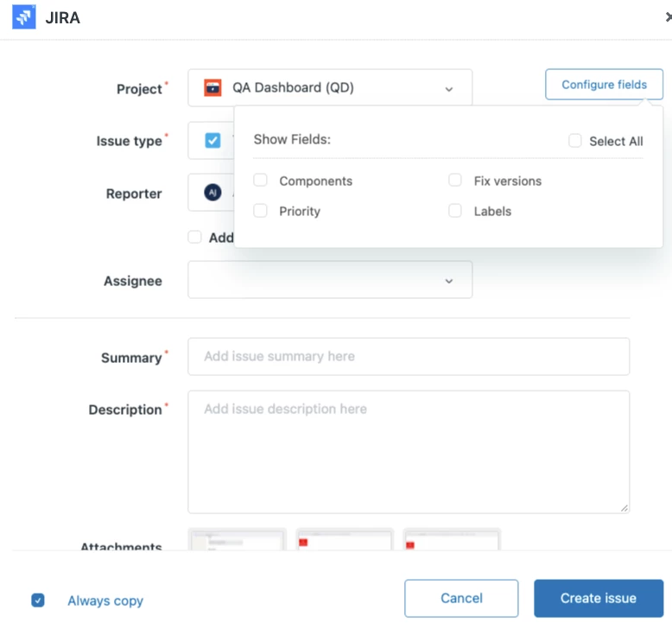Enable the Components field checkbox

click(x=260, y=180)
